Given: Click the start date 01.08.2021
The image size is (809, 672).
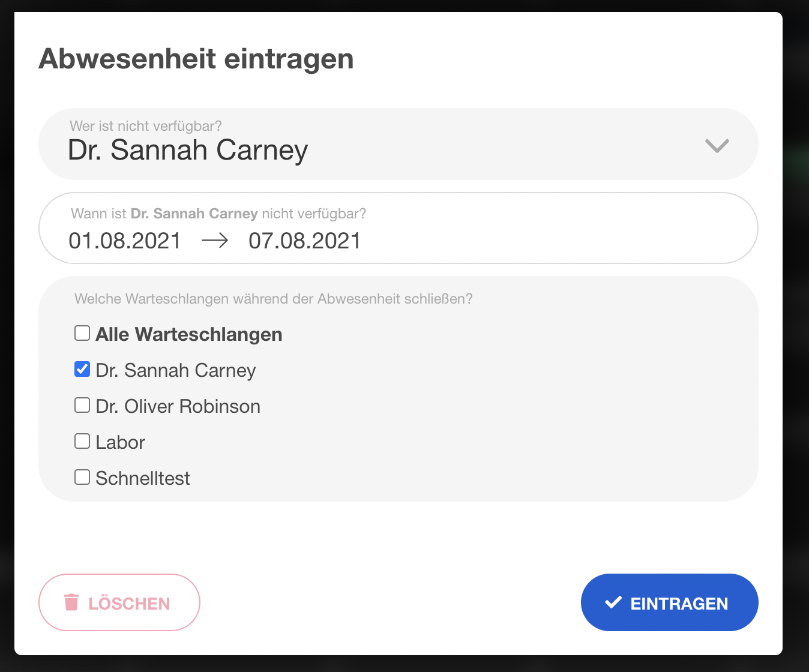Looking at the screenshot, I should (125, 241).
